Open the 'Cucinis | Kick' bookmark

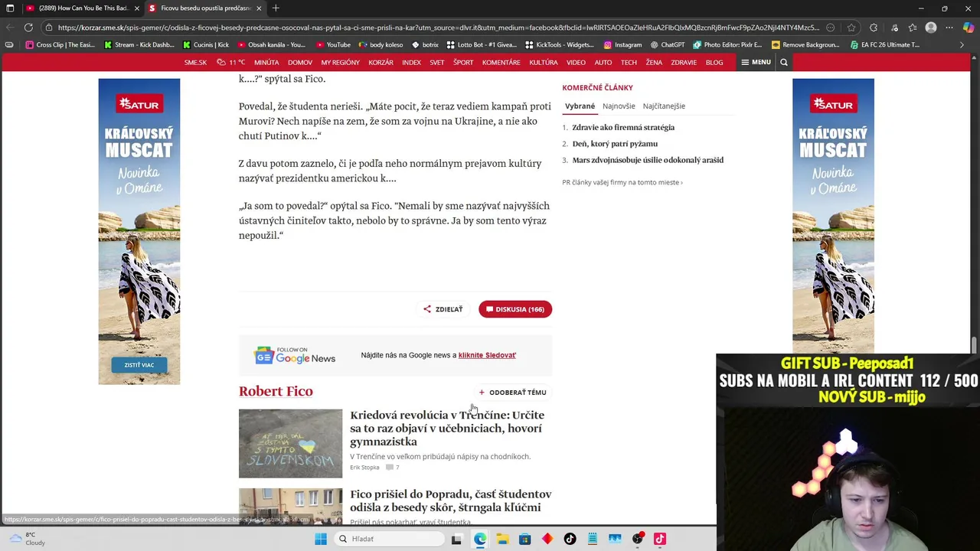[206, 45]
